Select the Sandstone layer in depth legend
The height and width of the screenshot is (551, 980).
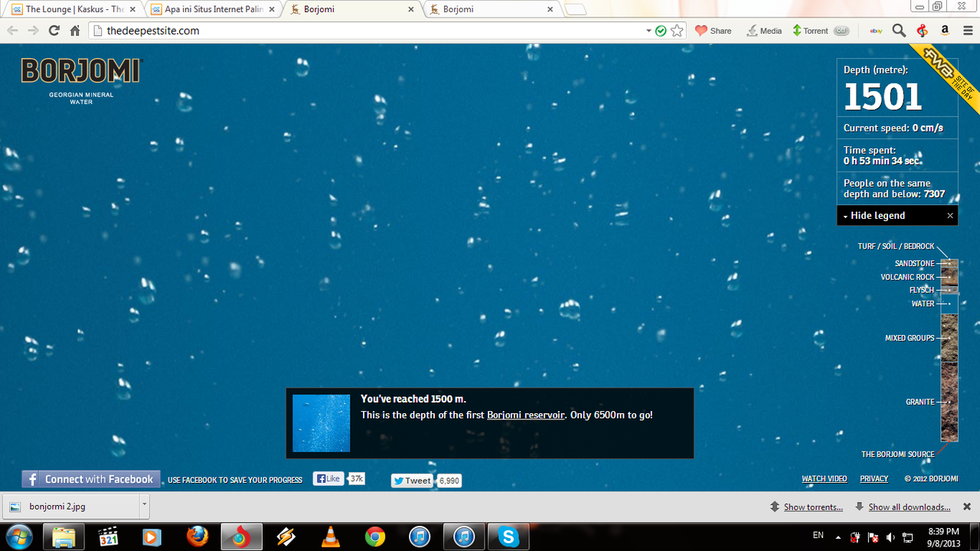click(x=914, y=264)
